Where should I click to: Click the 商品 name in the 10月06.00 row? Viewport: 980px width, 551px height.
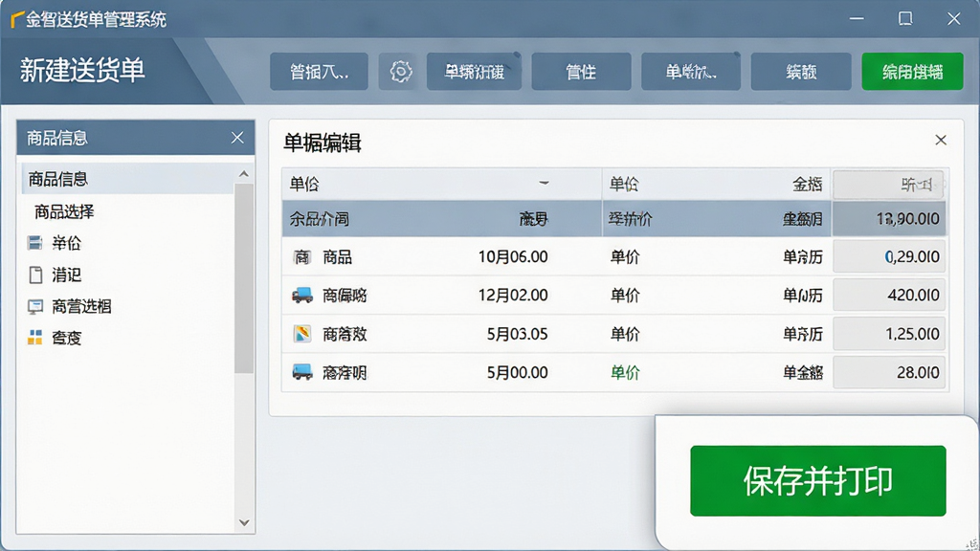pyautogui.click(x=338, y=256)
